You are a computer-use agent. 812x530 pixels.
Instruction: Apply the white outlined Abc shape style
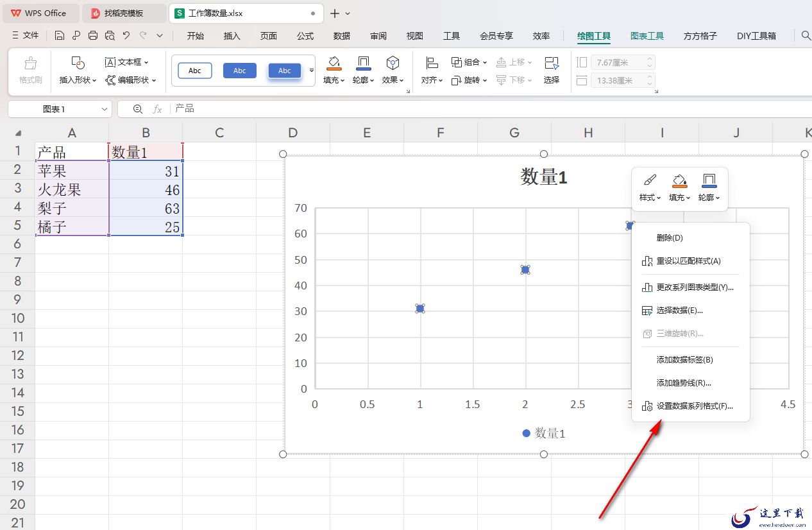(195, 71)
